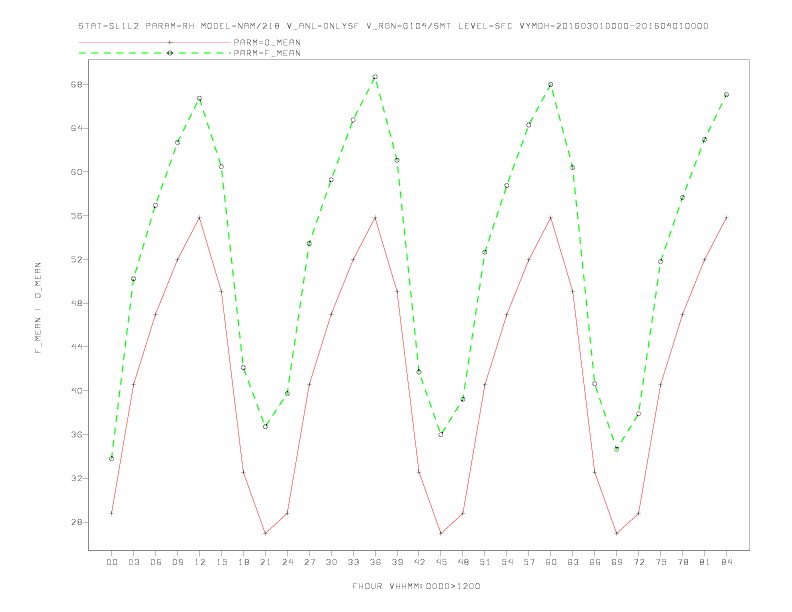
Task: Click the x-axis tick label 57
Action: (529, 562)
